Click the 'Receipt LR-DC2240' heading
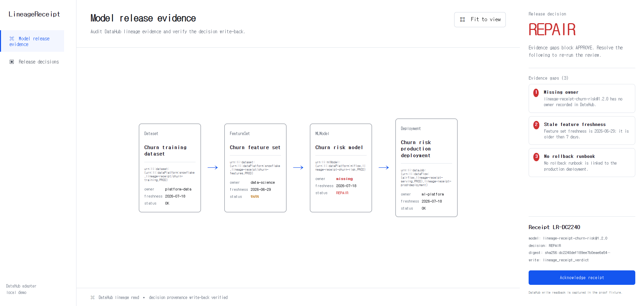Viewport: 644px width, 306px height. (x=554, y=227)
